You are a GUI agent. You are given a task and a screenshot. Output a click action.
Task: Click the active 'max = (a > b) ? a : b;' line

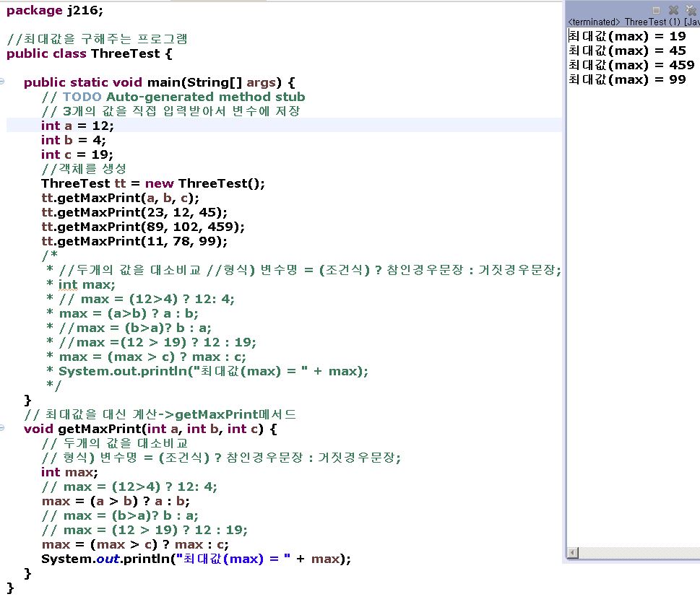click(x=116, y=501)
